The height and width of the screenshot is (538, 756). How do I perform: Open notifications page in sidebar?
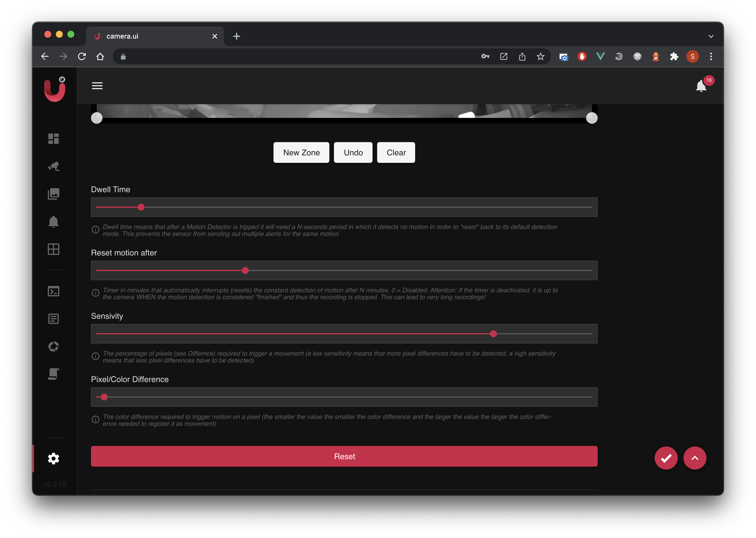(x=53, y=221)
